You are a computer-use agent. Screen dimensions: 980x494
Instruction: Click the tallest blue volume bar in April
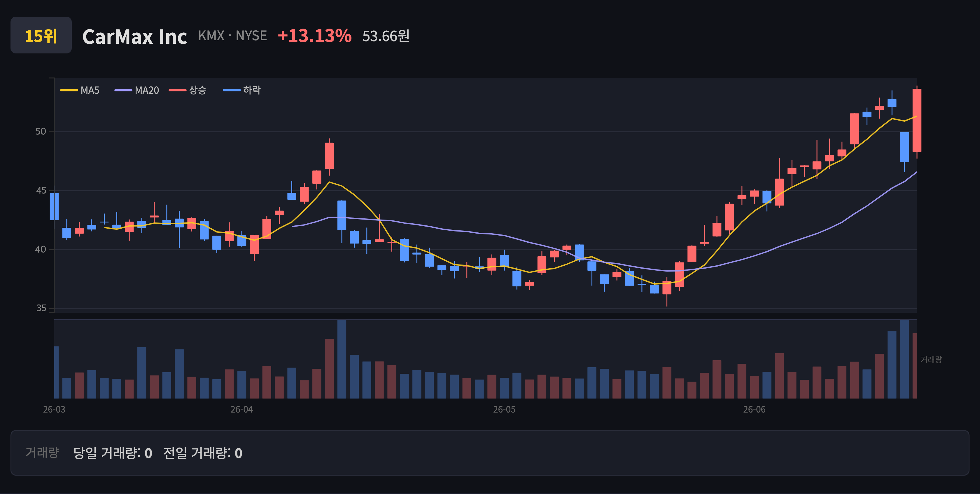pyautogui.click(x=342, y=359)
